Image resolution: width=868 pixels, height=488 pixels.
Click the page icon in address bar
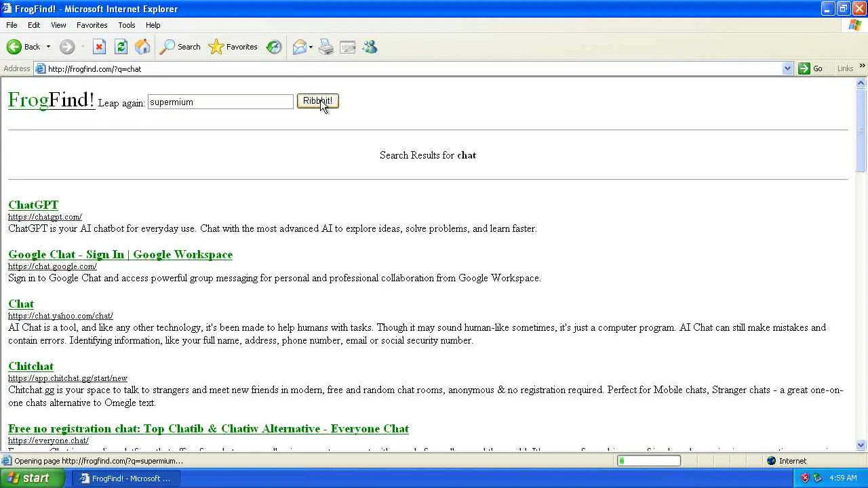pos(41,68)
